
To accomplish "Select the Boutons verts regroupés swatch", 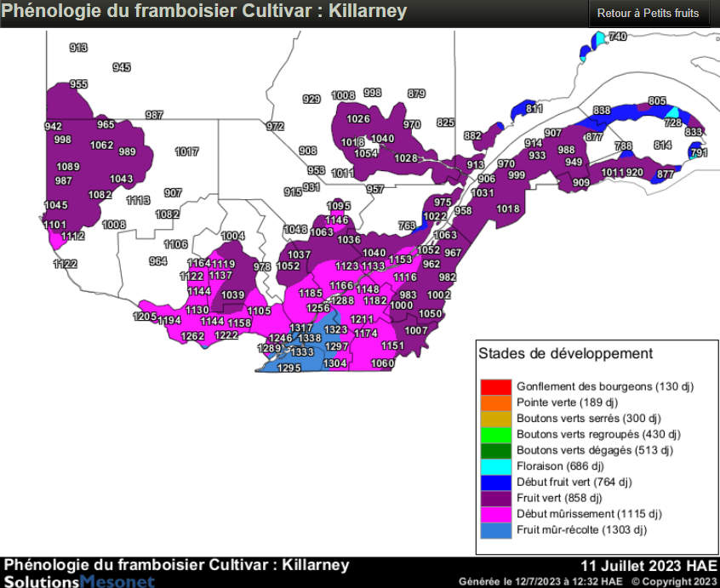I will point(495,434).
